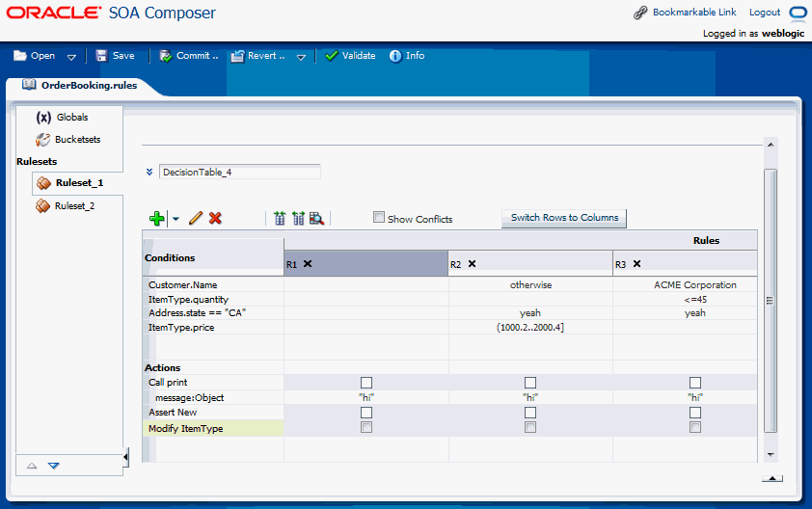Open the Open folder toolbar button
The width and height of the screenshot is (812, 509).
click(x=34, y=55)
